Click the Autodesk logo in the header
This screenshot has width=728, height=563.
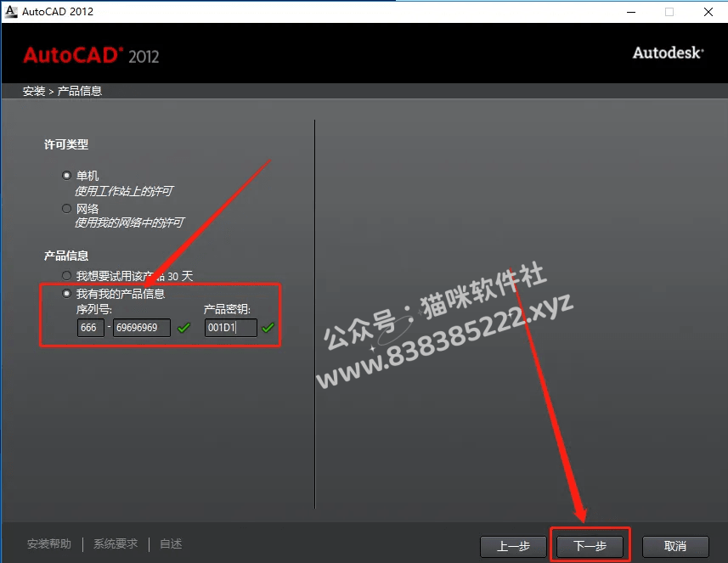668,53
